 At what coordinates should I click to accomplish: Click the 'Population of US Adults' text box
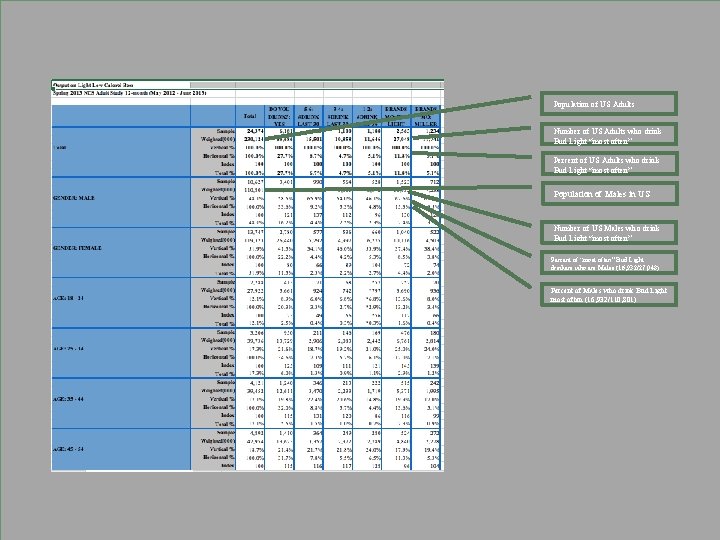pos(608,104)
